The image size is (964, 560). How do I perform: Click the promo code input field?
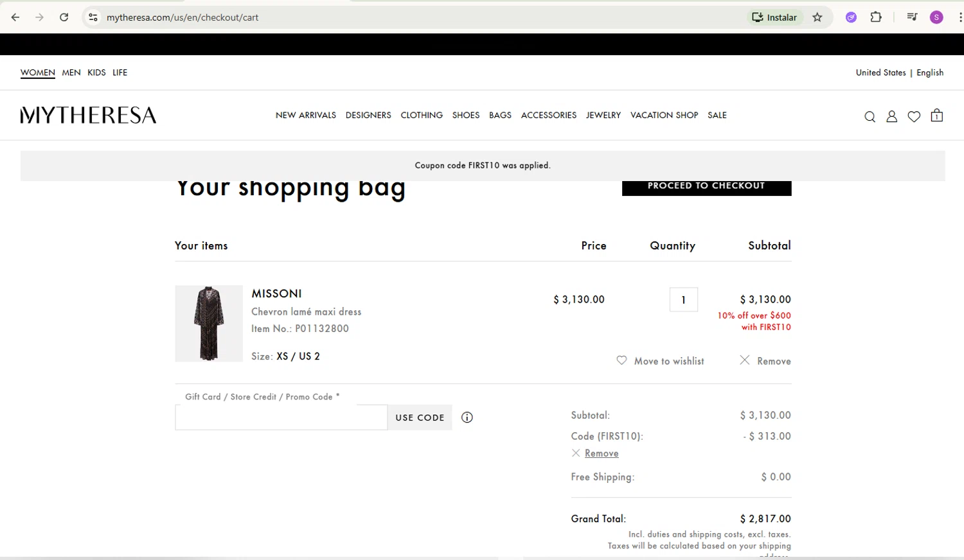coord(281,417)
